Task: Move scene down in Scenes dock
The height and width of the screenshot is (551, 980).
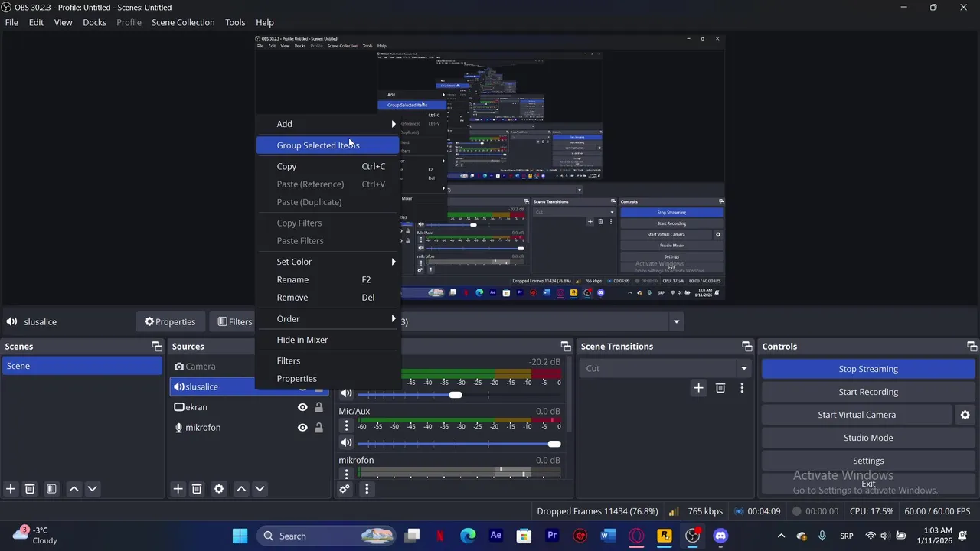Action: 93,489
